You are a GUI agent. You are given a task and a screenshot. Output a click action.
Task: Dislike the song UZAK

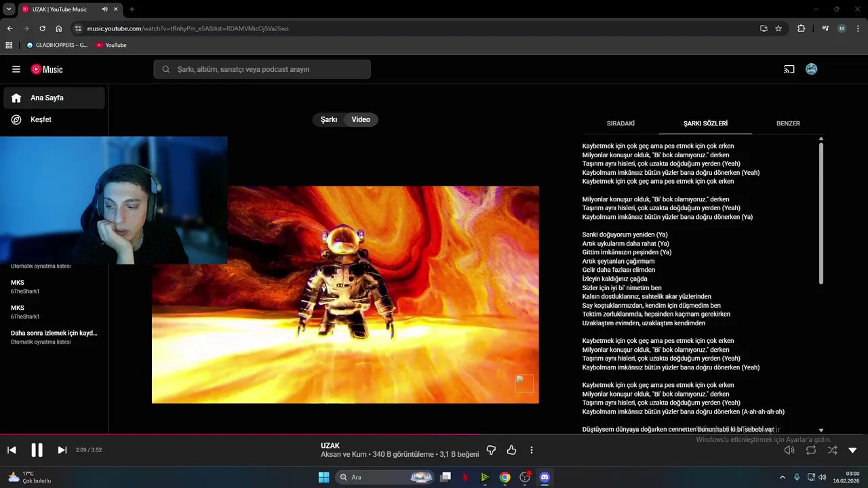[x=492, y=450]
